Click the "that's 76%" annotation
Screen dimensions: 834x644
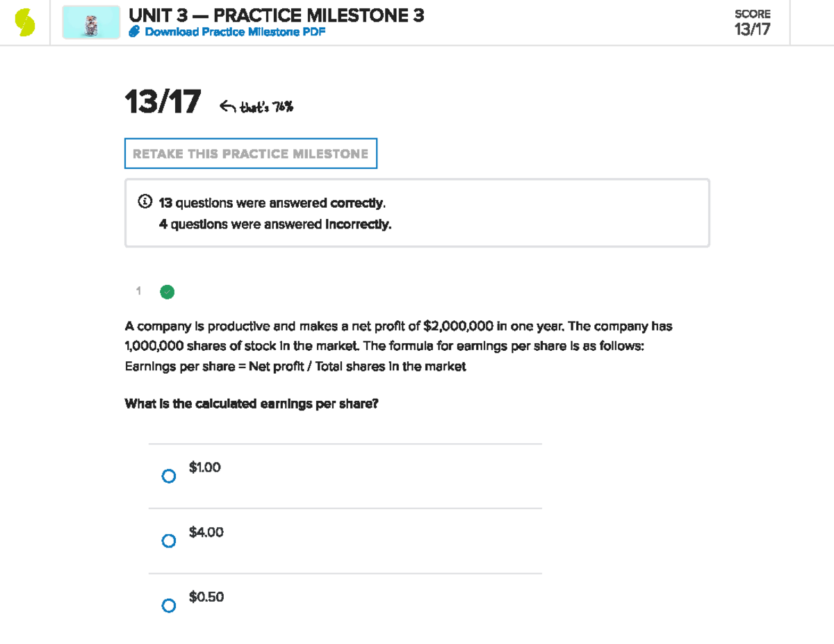point(268,106)
